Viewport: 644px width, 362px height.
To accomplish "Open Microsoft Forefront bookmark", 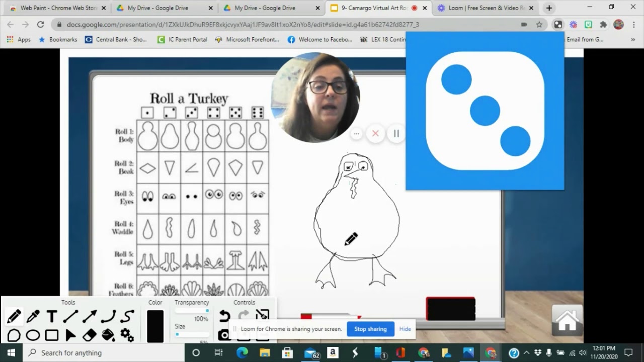I will pos(247,39).
